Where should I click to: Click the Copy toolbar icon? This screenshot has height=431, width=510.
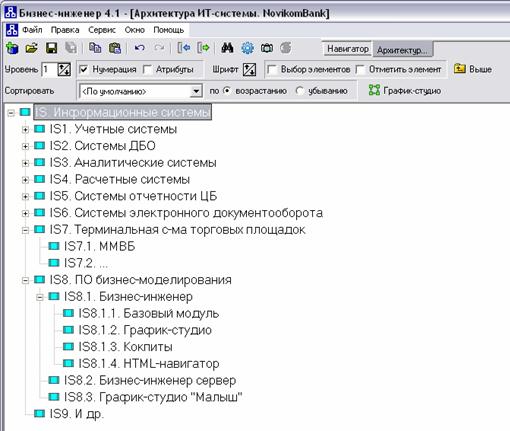click(x=95, y=48)
